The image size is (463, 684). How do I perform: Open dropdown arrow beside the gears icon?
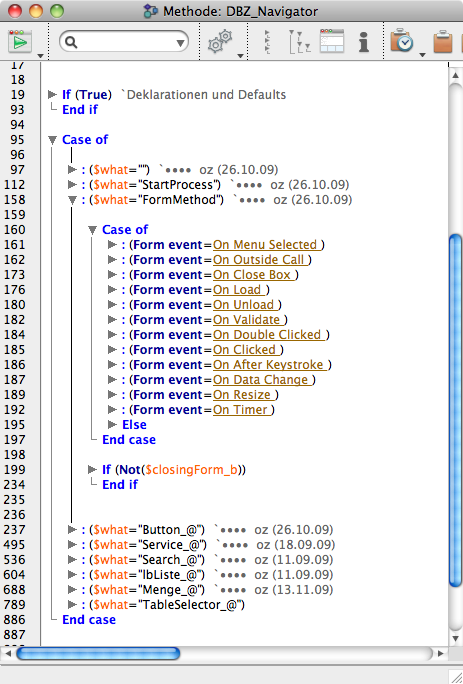pos(240,55)
